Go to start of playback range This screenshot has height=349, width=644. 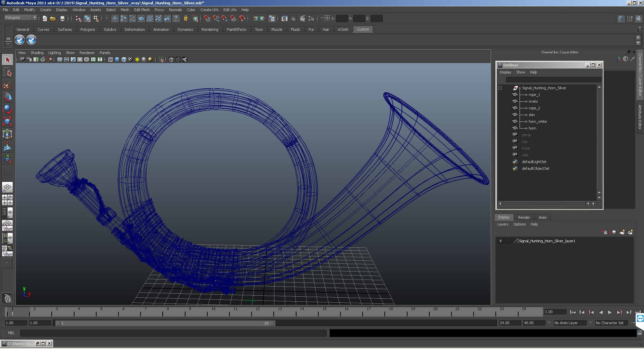(x=573, y=312)
